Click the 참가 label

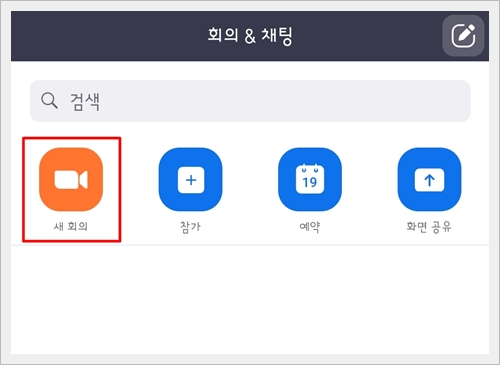tap(190, 227)
